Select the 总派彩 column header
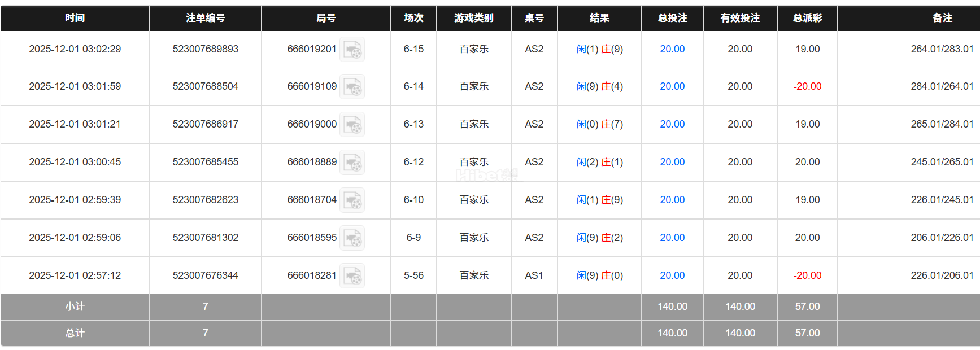Screen dimensions: 980x350 click(807, 18)
